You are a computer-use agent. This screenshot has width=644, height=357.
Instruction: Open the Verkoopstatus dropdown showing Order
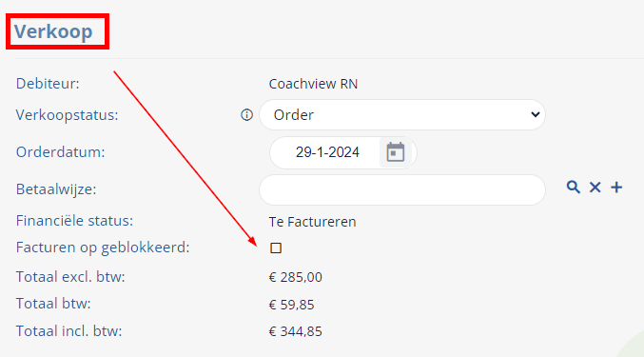[x=402, y=114]
